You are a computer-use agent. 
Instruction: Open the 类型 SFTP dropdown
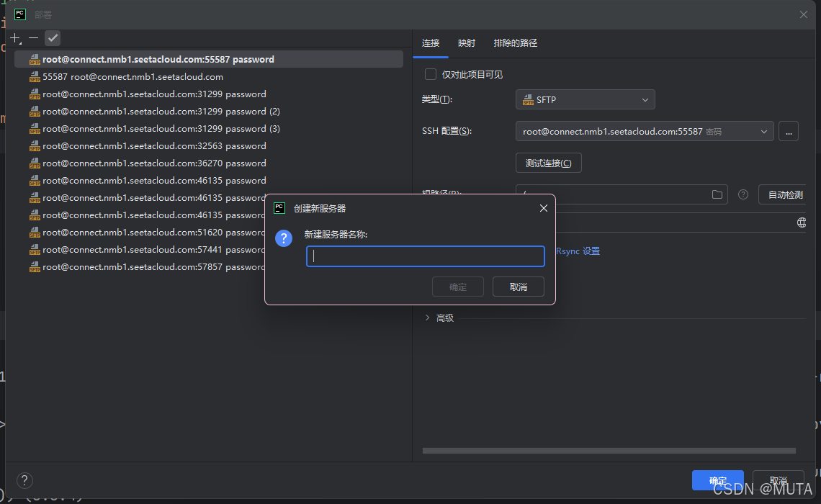coord(585,99)
